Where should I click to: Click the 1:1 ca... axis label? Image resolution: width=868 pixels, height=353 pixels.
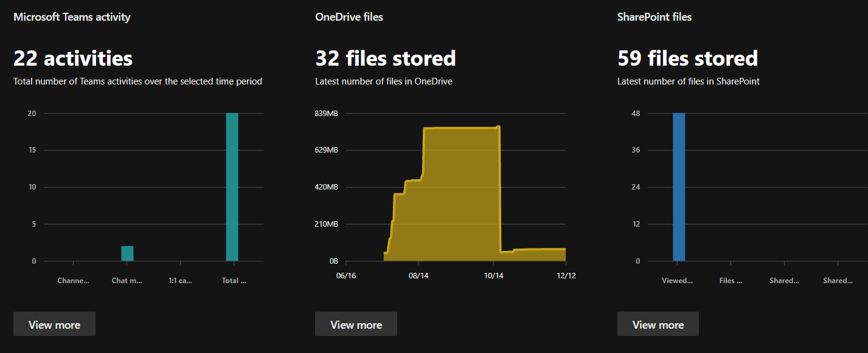click(180, 281)
